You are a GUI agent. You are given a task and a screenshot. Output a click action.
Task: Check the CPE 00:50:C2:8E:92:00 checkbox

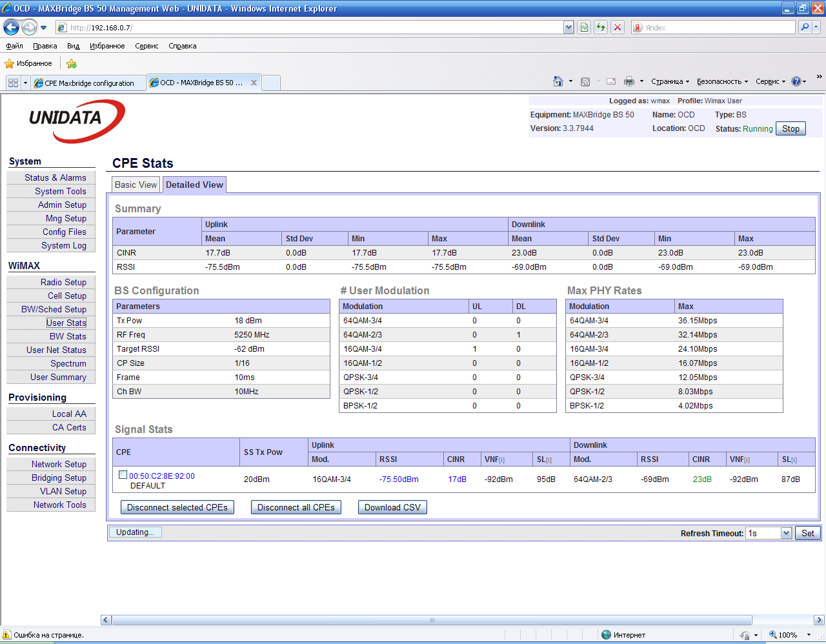[x=123, y=475]
